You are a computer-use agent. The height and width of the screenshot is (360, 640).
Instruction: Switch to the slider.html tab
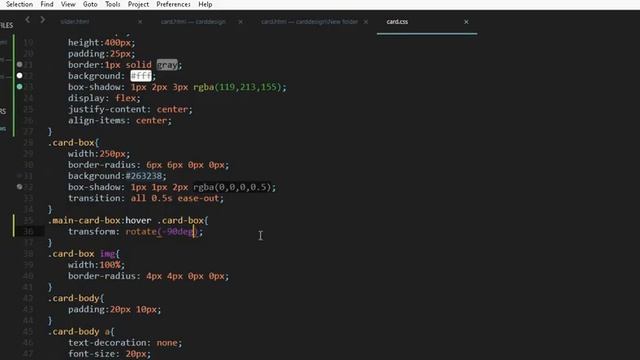(x=75, y=22)
